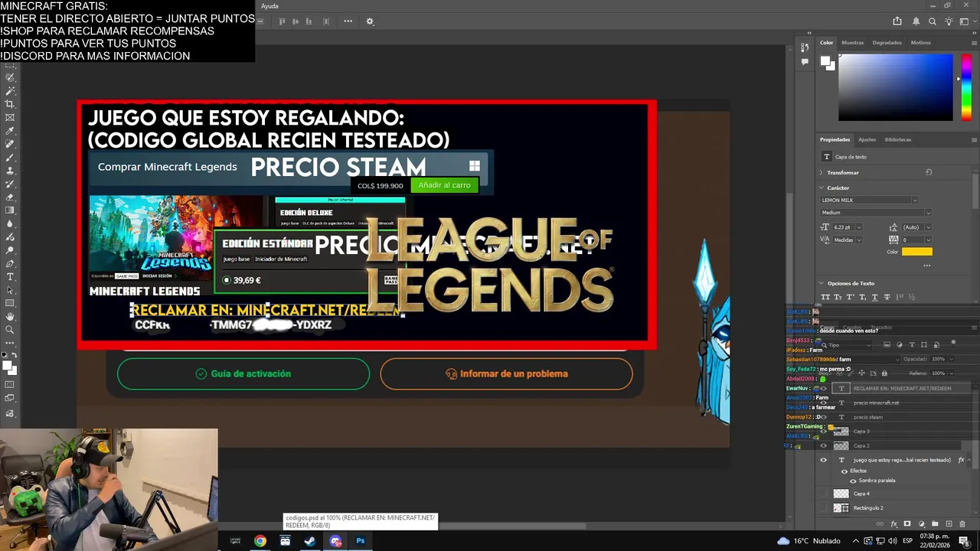Select the Clone Stamp tool
Viewport: 980px width, 551px height.
10,171
